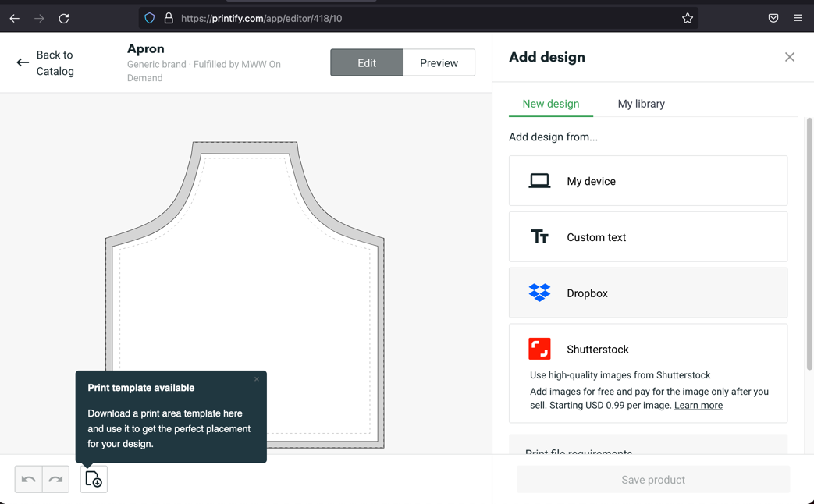814x504 pixels.
Task: Click the redo arrow button
Action: pos(55,479)
